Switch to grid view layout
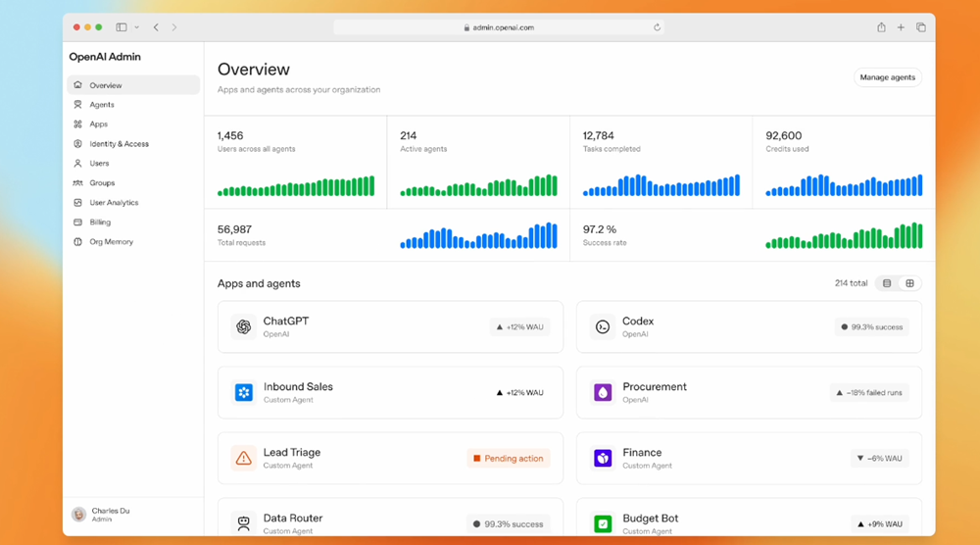This screenshot has height=545, width=980. coord(909,283)
